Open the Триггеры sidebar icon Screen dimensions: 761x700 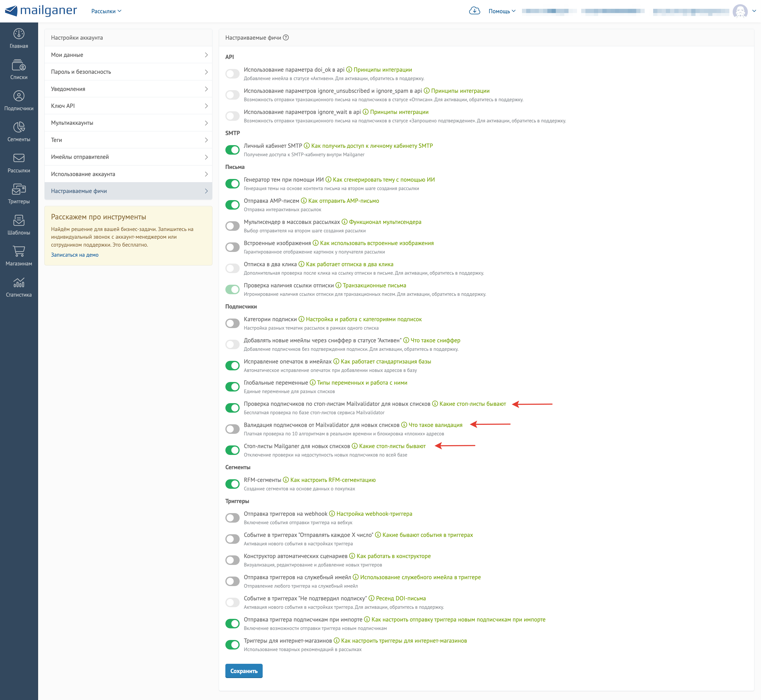coord(19,189)
